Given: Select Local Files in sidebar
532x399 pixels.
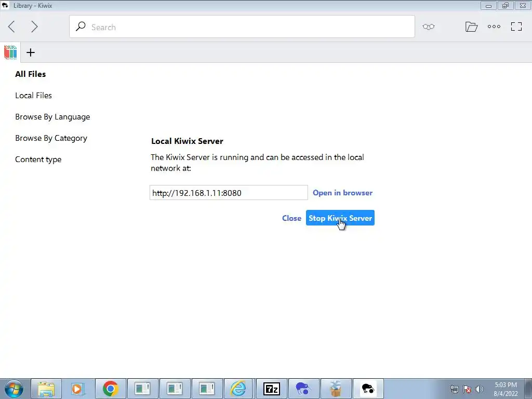Looking at the screenshot, I should [34, 96].
